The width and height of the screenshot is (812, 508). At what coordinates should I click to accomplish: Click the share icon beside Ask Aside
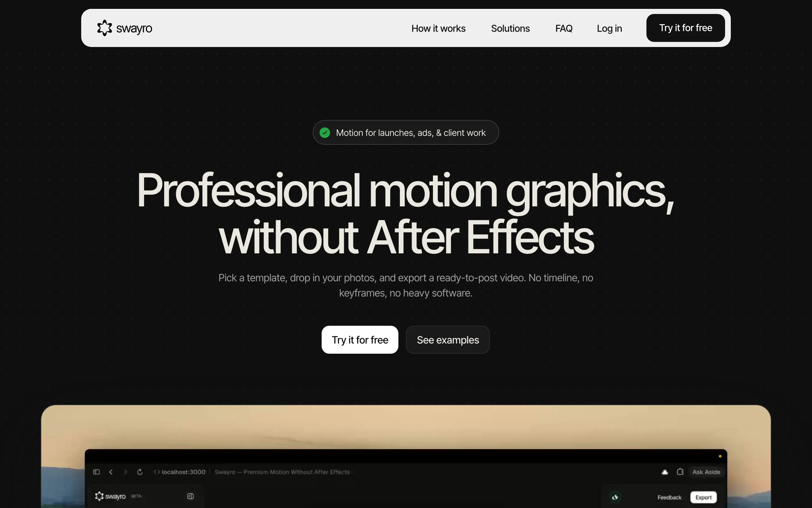pos(680,472)
